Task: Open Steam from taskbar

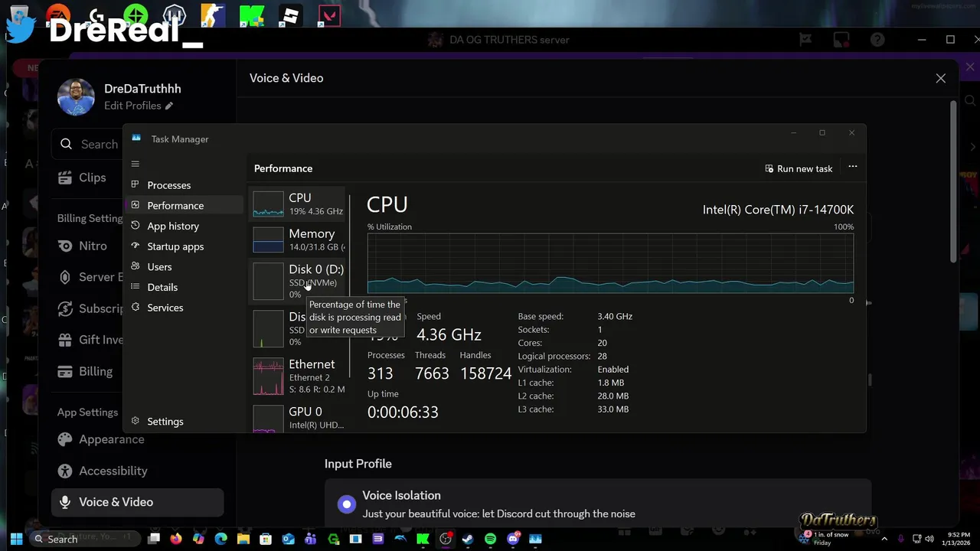Action: [x=468, y=539]
